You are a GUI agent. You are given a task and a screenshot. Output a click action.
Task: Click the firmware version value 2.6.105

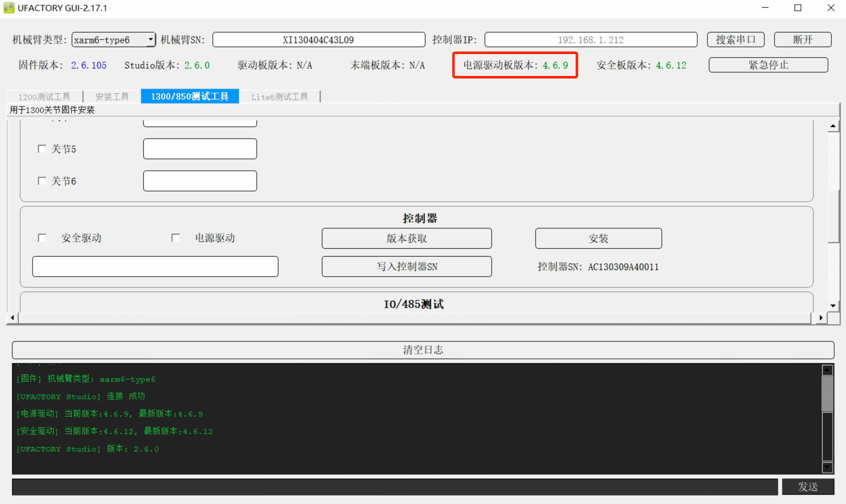point(89,65)
